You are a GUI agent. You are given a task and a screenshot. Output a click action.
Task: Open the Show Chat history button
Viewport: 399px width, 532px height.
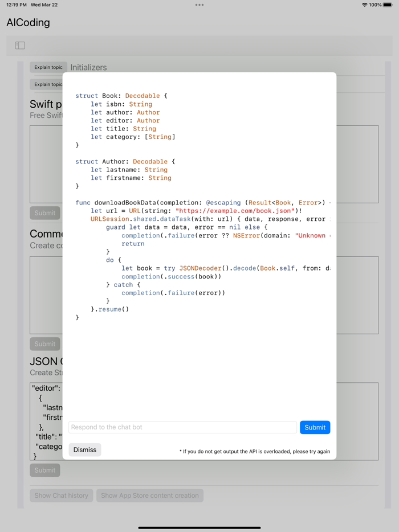pos(61,496)
